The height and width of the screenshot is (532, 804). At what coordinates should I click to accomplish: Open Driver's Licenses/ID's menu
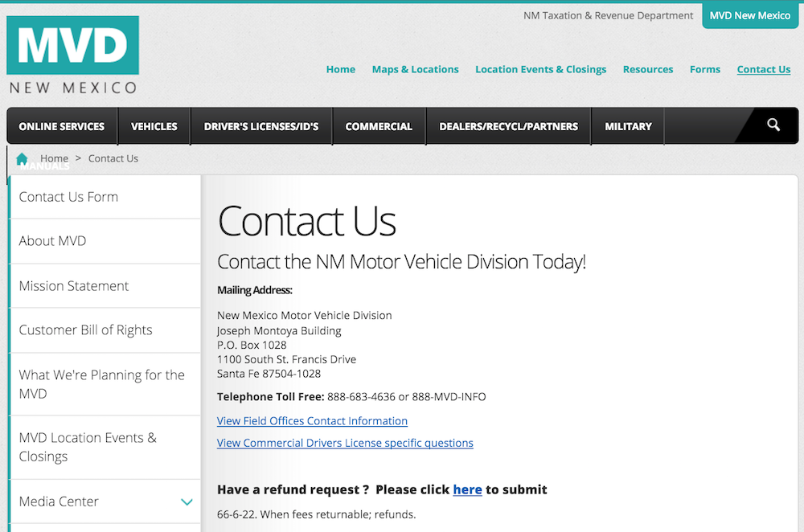[x=261, y=126]
